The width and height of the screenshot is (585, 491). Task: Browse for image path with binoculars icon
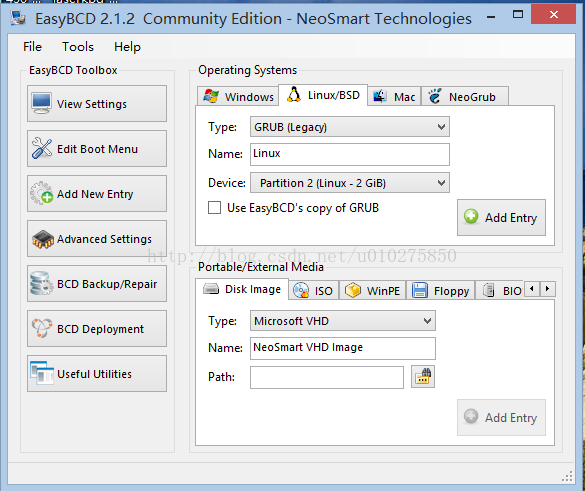coord(423,376)
